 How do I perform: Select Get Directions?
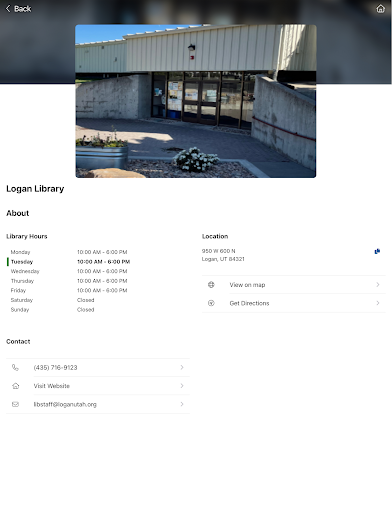point(293,303)
